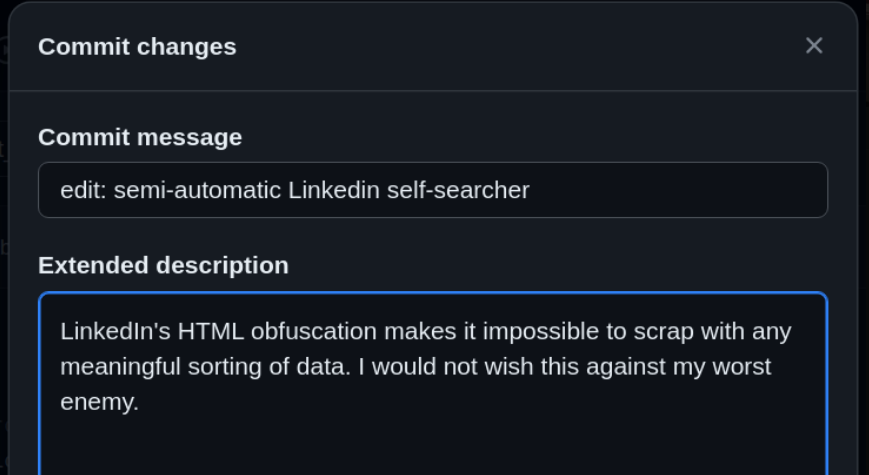Close the Commit changes dialog
Screen dimensions: 869x475
tap(814, 46)
